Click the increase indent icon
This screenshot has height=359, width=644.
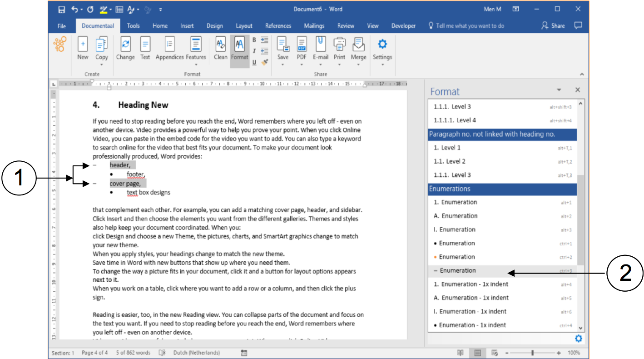tap(265, 40)
